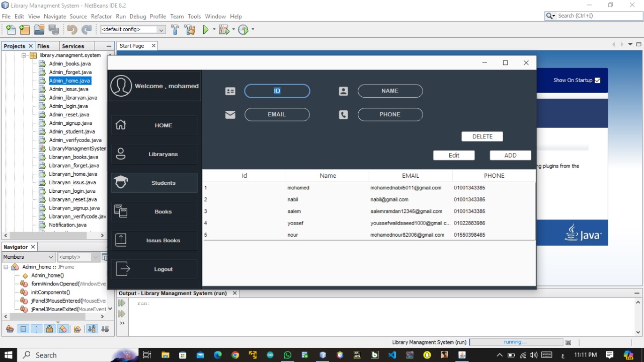The width and height of the screenshot is (644, 362).
Task: Click the PHONE input field
Action: (x=390, y=114)
